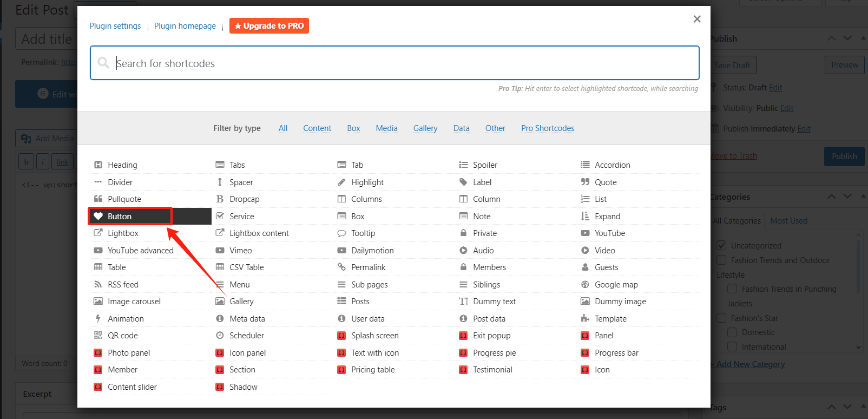Viewport: 868px width, 419px height.
Task: Check the Fashion's Star category checkbox
Action: pyautogui.click(x=721, y=318)
